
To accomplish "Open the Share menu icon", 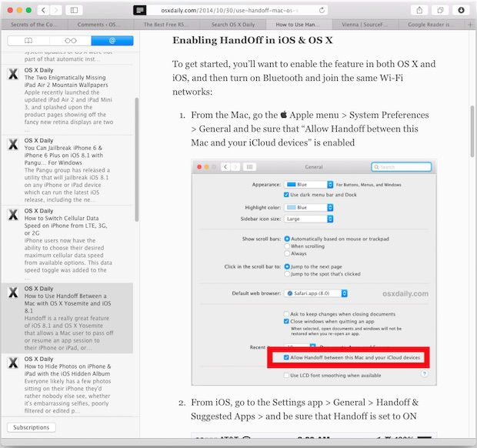I will pos(419,10).
